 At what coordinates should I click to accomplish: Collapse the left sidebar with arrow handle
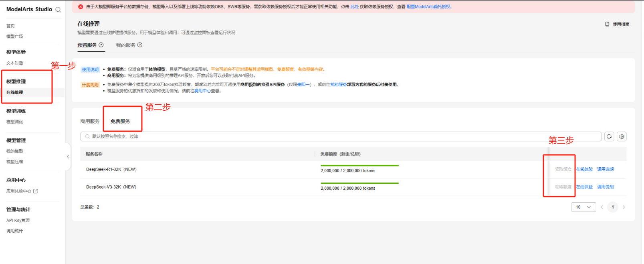(x=68, y=156)
